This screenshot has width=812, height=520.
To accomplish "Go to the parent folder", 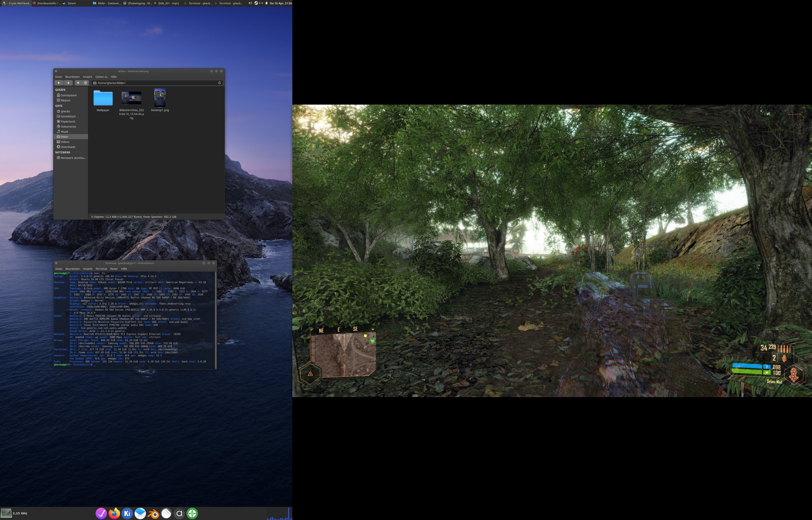I will 78,83.
